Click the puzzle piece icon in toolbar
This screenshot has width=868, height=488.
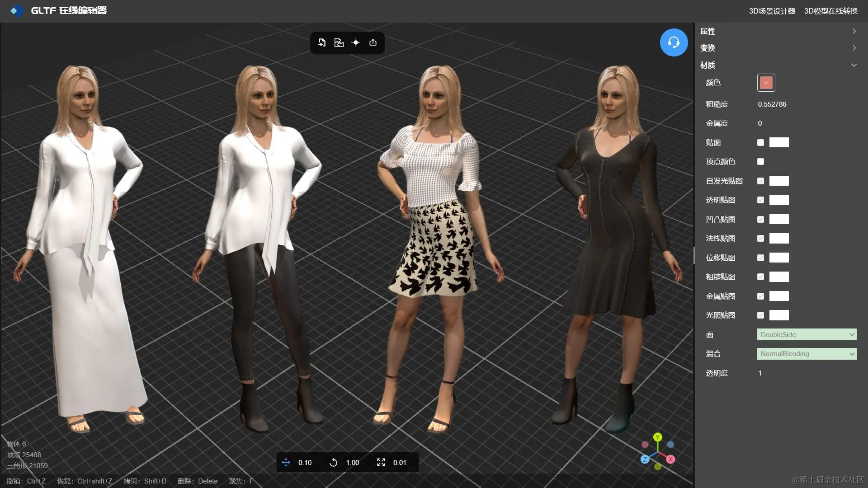(x=339, y=42)
